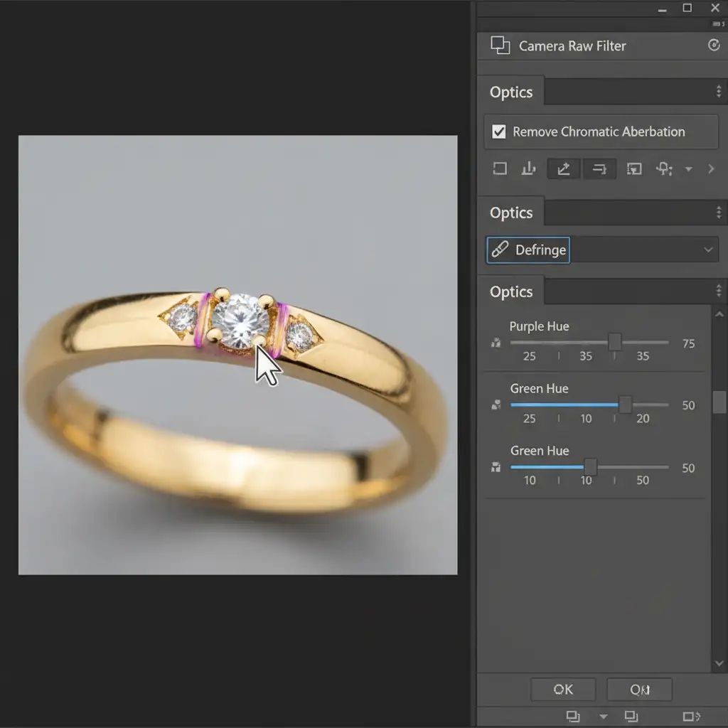Click the small icon left of Purple Hue slider

(496, 343)
